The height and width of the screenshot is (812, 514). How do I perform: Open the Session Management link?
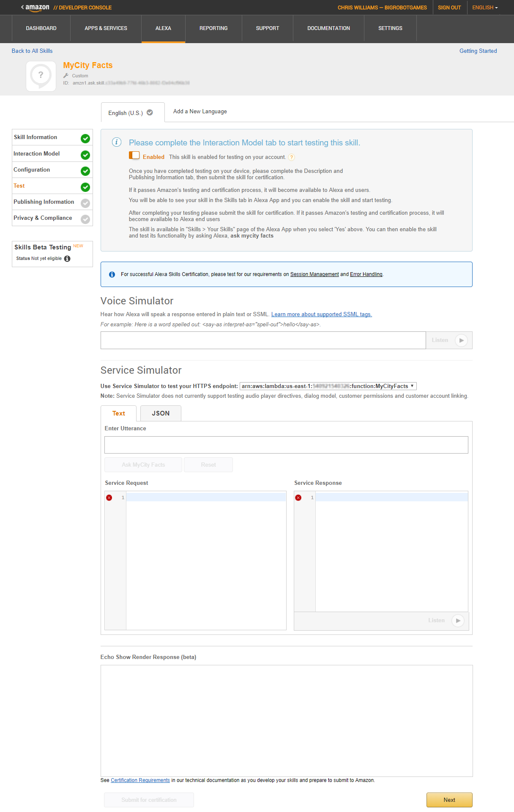[x=314, y=274]
